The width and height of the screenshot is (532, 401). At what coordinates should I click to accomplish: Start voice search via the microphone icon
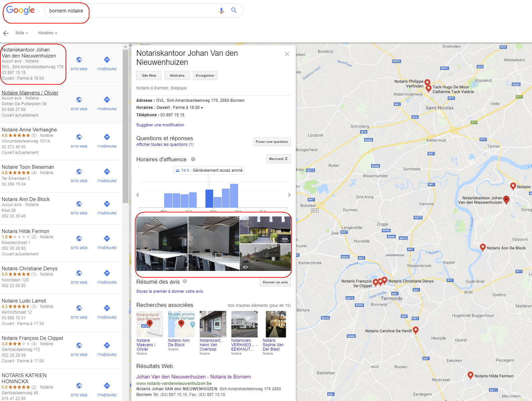[x=221, y=11]
